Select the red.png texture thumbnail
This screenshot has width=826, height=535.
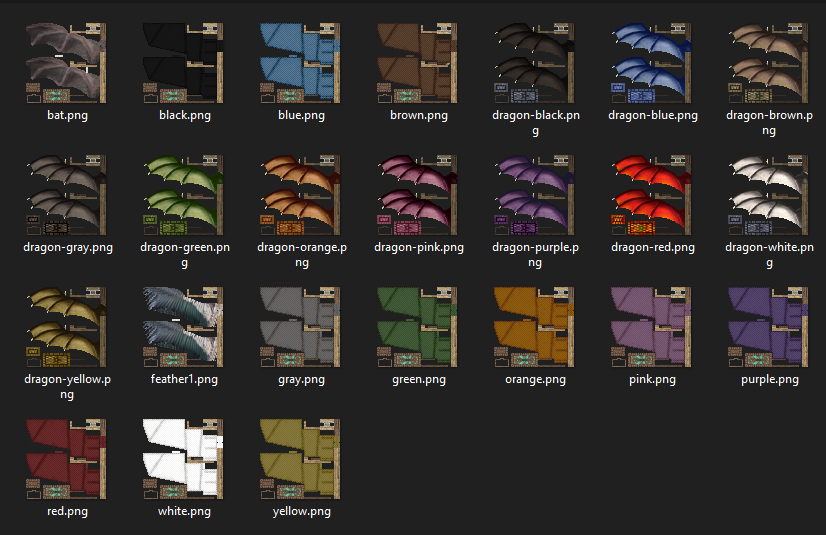(66, 459)
